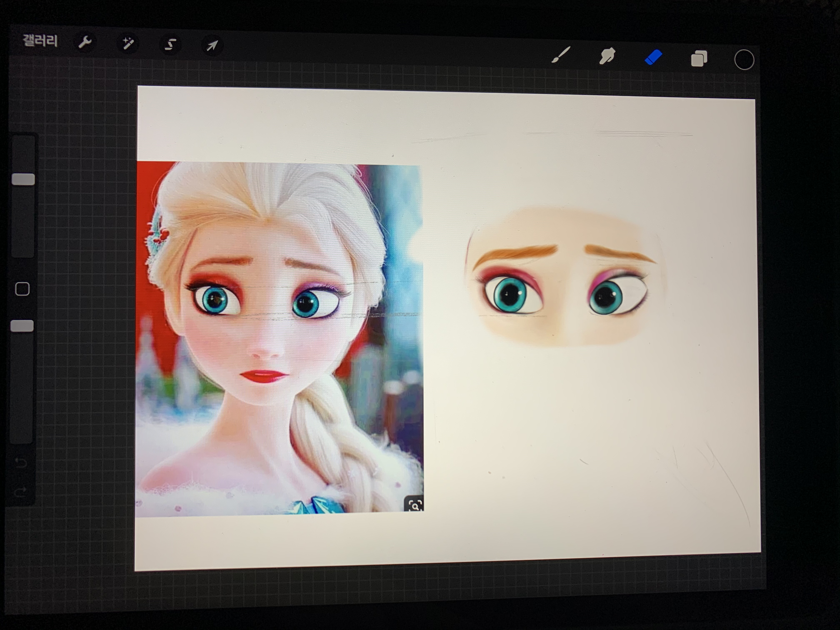Tap the blue Eraser tool

tap(653, 58)
